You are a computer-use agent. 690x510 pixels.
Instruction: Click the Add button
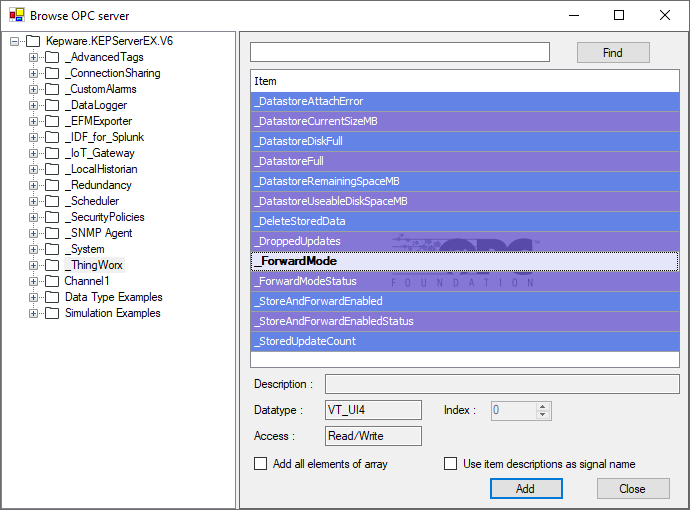tap(526, 489)
